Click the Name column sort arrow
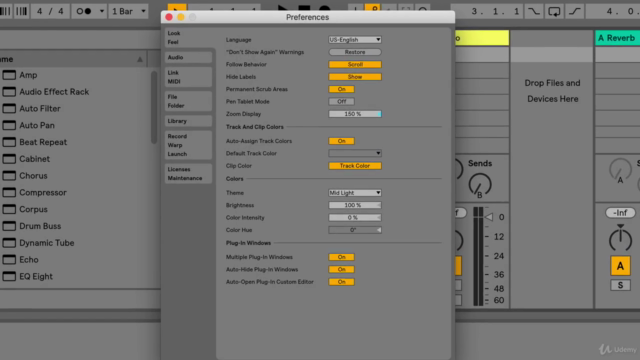This screenshot has height=360, width=640. pos(140,60)
